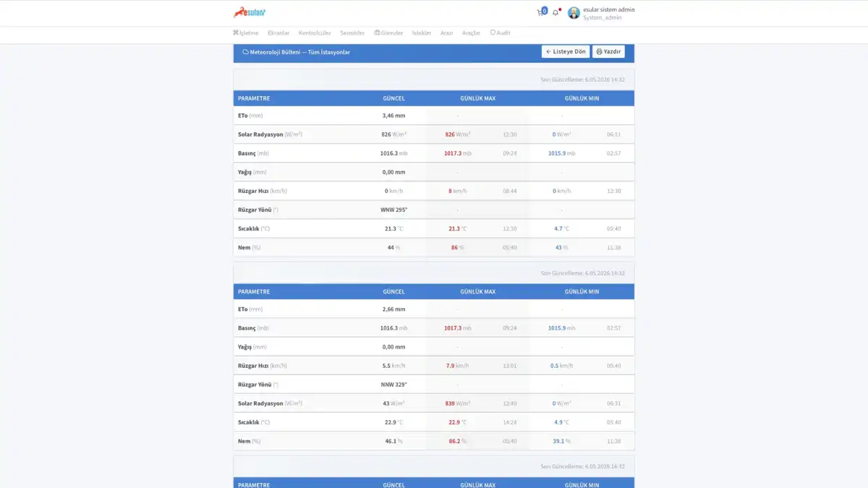The height and width of the screenshot is (488, 868).
Task: Click the user avatar picture
Action: pos(574,13)
